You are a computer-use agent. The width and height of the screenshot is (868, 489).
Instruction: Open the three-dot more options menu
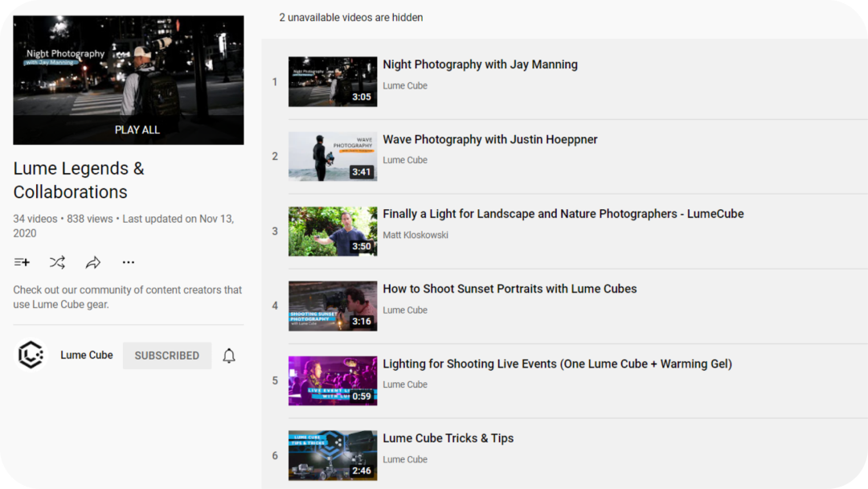(129, 262)
